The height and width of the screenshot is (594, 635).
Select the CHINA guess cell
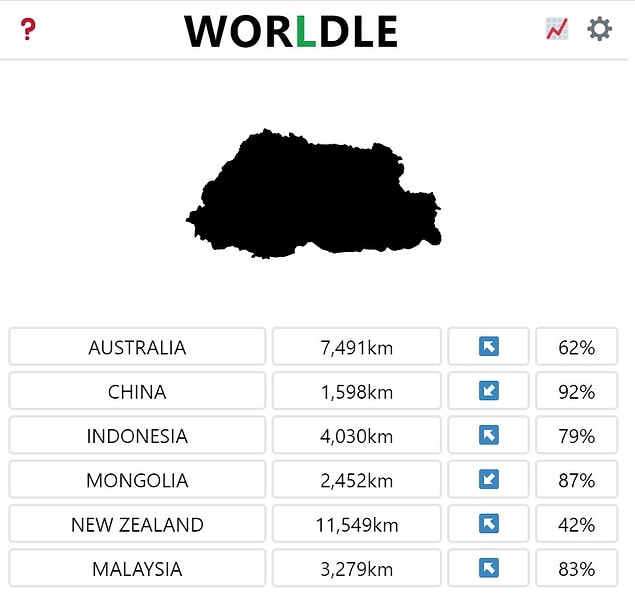[x=137, y=391]
